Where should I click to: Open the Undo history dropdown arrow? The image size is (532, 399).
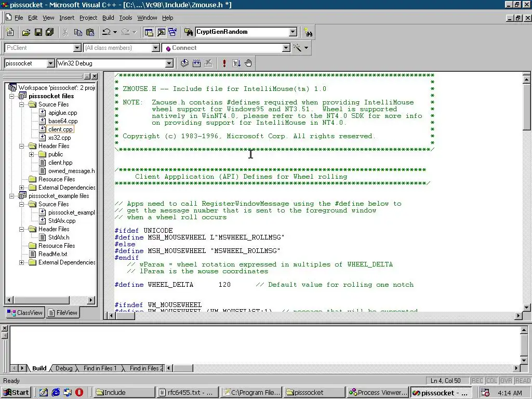click(115, 32)
